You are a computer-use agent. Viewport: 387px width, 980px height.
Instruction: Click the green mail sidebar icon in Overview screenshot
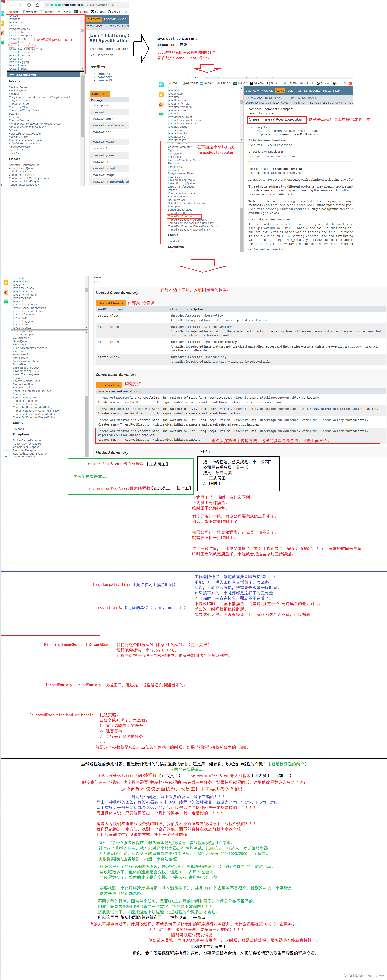(x=2, y=43)
